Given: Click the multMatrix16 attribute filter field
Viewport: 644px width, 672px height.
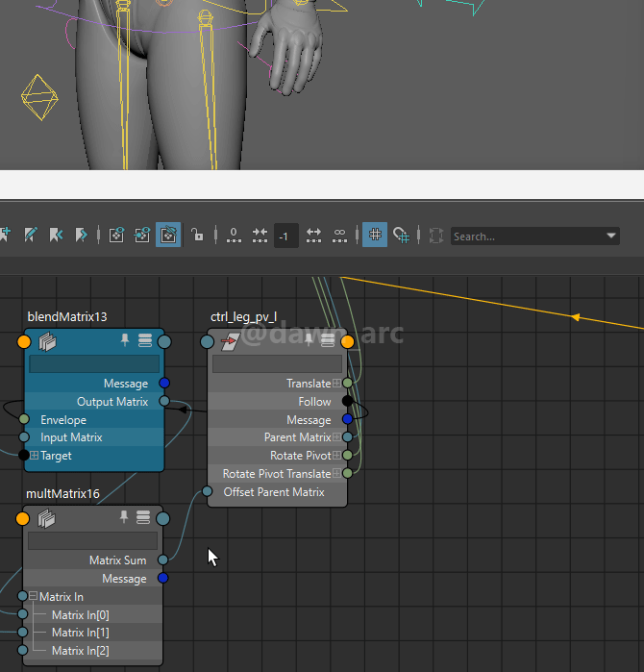Looking at the screenshot, I should click(x=92, y=541).
